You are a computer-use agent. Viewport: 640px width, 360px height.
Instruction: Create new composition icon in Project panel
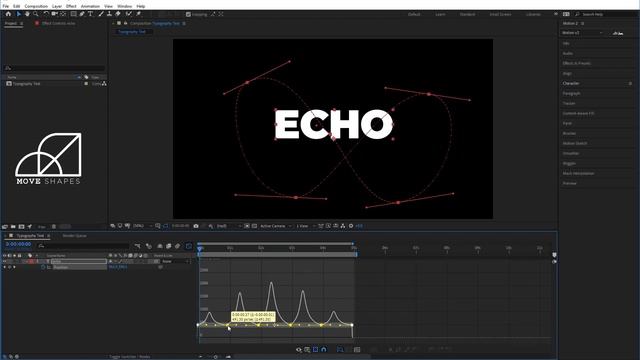click(x=22, y=227)
